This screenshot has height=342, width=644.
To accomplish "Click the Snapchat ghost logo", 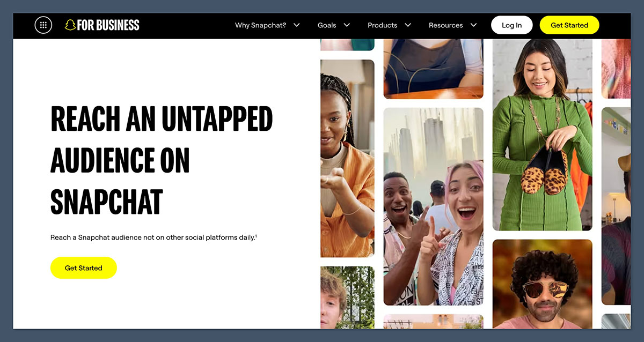I will pos(71,25).
